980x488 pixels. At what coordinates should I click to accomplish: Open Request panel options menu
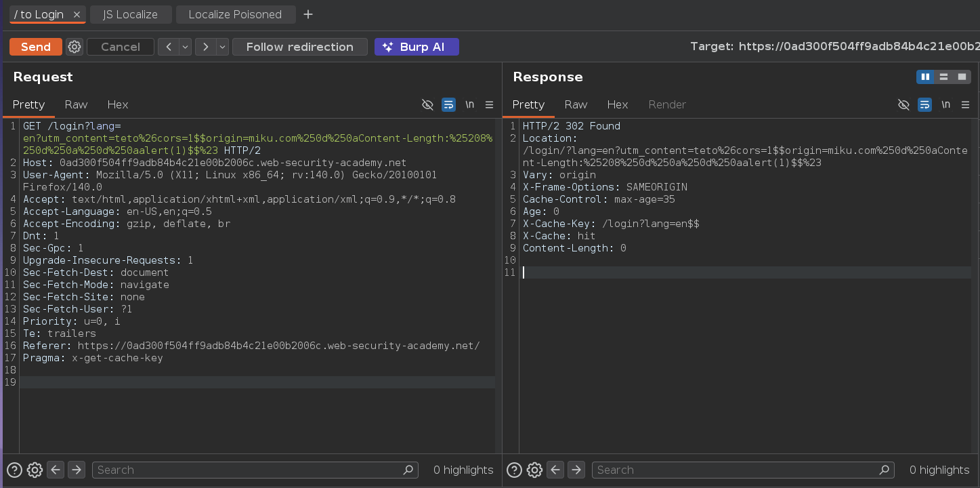coord(489,104)
